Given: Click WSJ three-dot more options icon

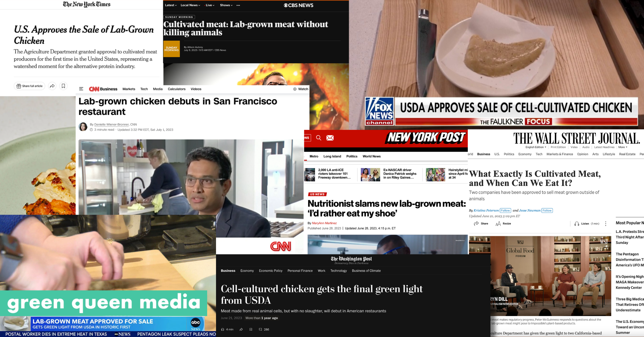Looking at the screenshot, I should [x=606, y=224].
